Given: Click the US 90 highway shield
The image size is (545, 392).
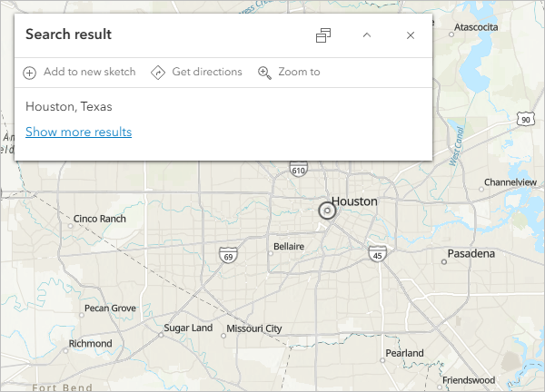Looking at the screenshot, I should [526, 120].
